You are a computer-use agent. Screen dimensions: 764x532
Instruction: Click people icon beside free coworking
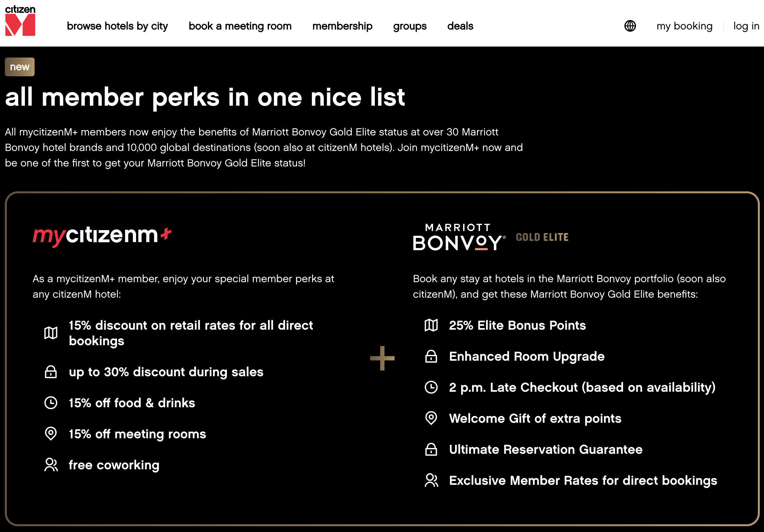point(51,465)
